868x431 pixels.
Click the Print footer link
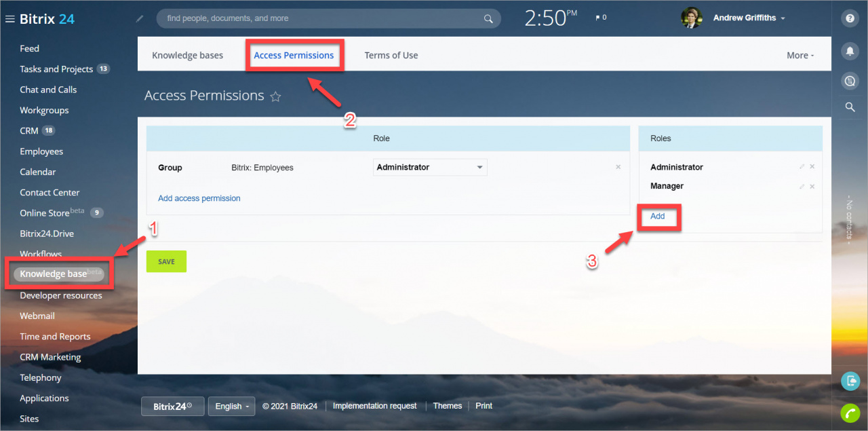(484, 406)
